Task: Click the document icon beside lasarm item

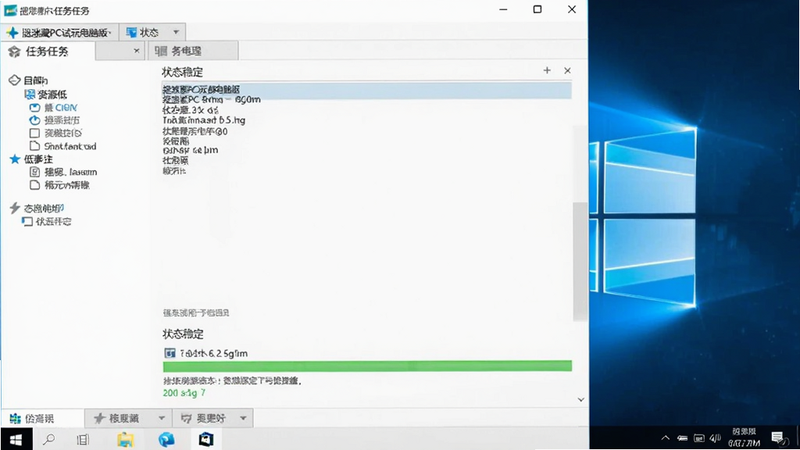Action: [x=34, y=172]
